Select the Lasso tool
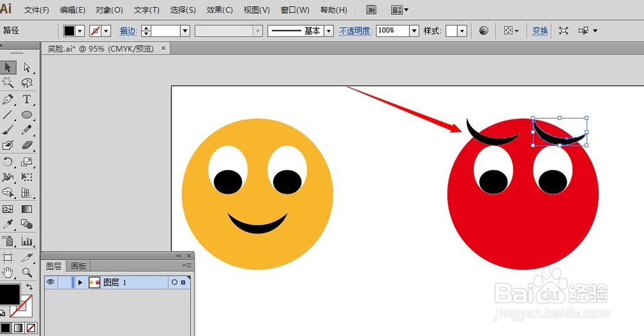The height and width of the screenshot is (336, 644). (27, 83)
